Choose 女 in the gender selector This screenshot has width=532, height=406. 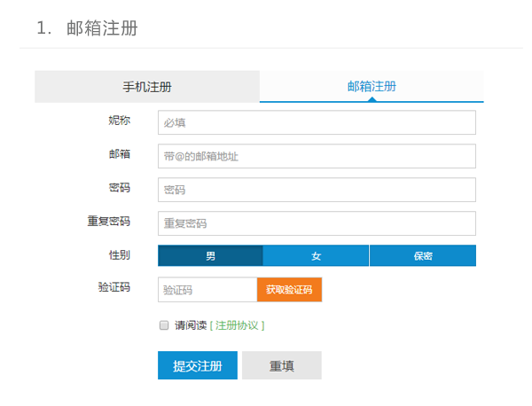click(x=316, y=256)
